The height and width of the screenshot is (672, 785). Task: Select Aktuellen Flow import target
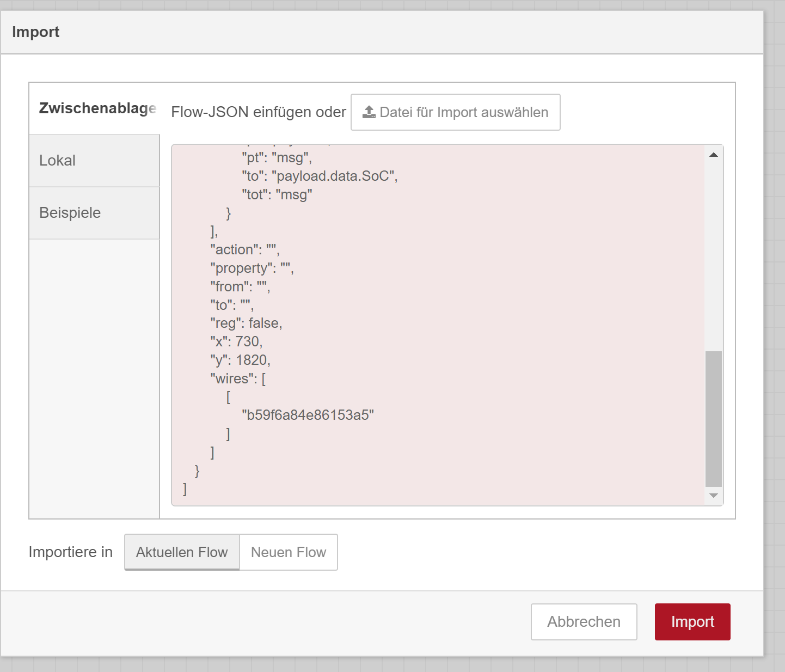click(182, 552)
